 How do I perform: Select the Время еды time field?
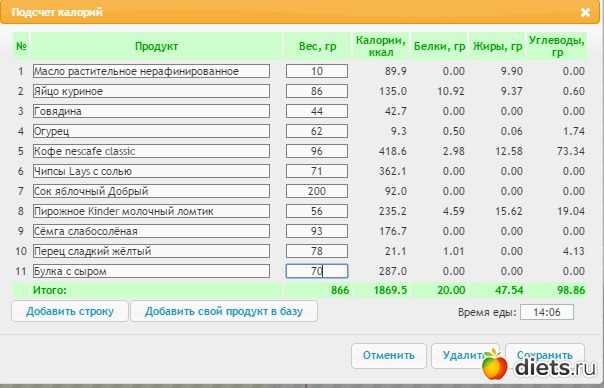(547, 312)
